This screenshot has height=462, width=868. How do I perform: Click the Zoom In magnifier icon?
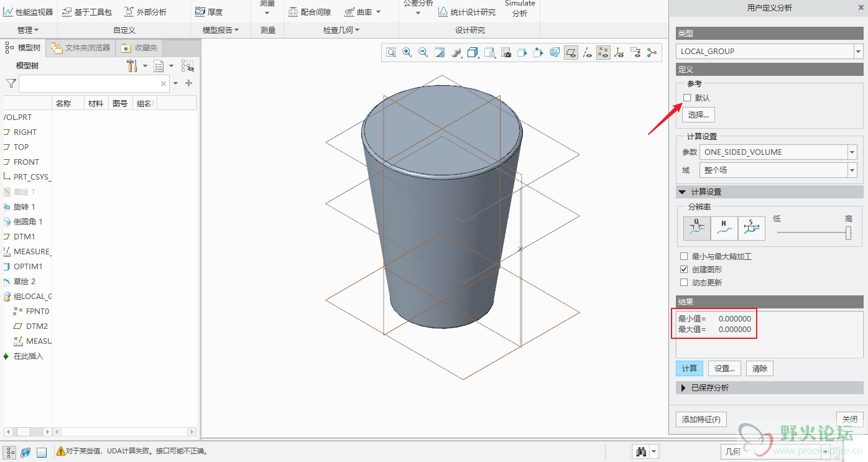(x=407, y=53)
